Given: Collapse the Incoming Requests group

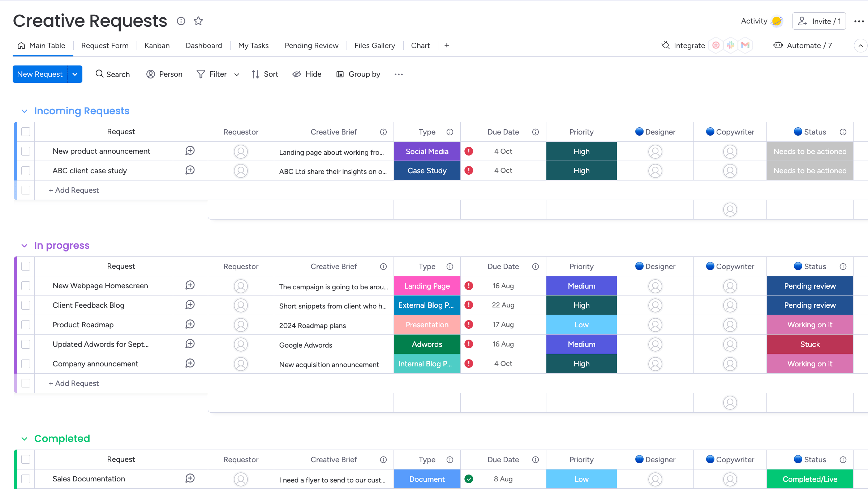Looking at the screenshot, I should point(24,111).
